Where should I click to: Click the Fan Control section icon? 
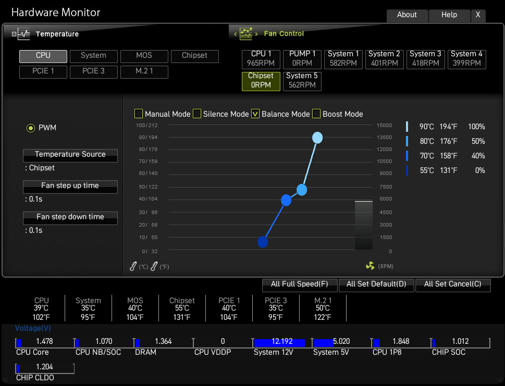coord(246,34)
